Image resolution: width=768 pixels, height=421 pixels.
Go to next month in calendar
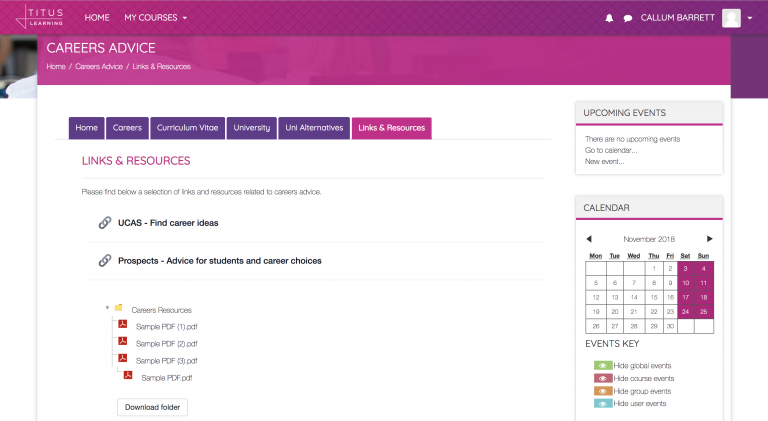click(709, 239)
